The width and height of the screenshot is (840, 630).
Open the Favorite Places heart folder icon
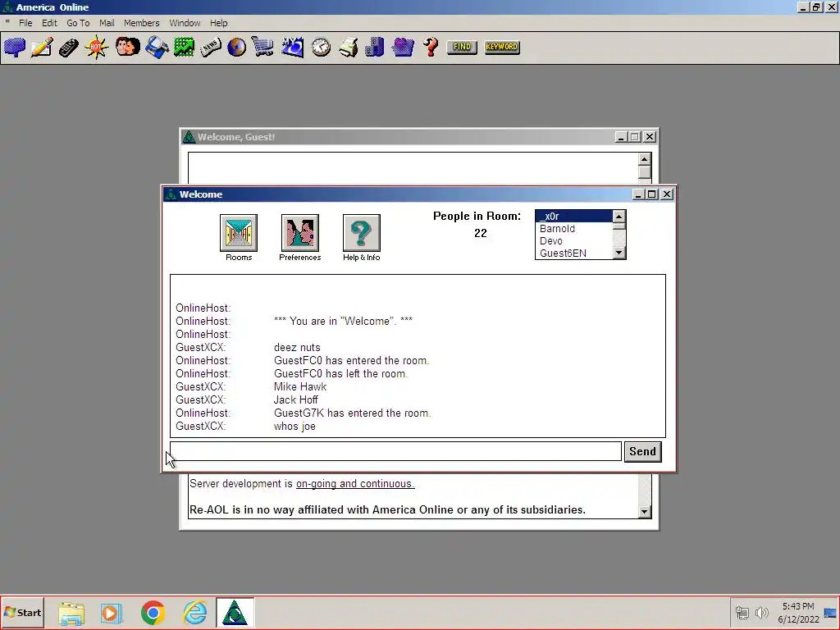[x=403, y=47]
